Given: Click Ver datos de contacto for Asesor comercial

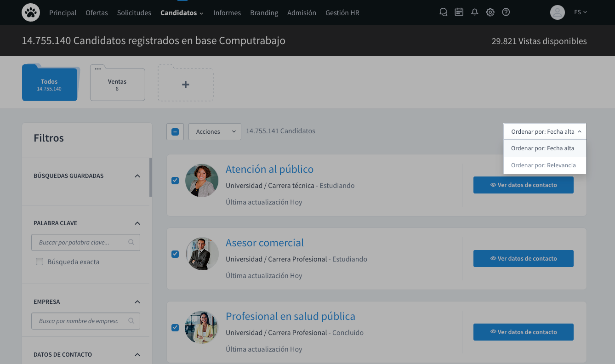Looking at the screenshot, I should (x=523, y=258).
